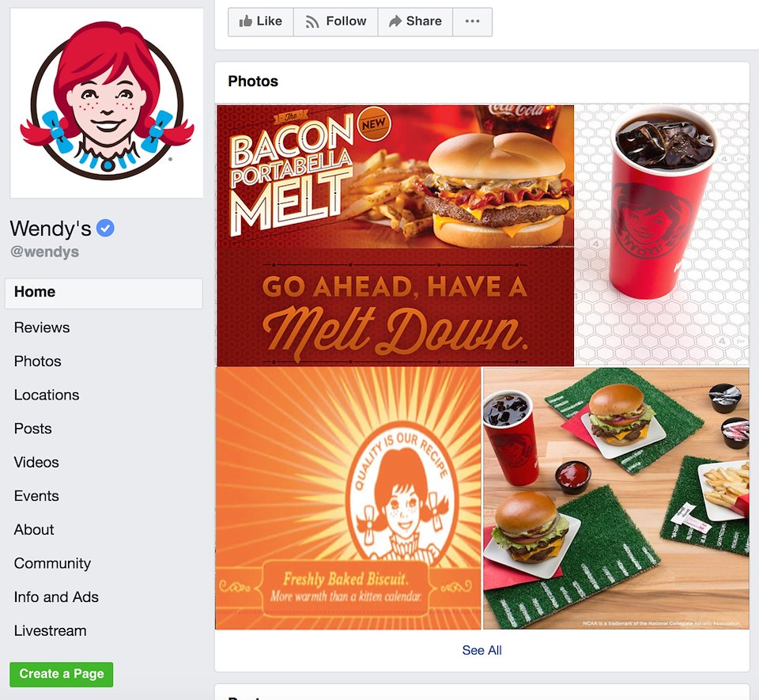Open the Bacon Portabella Melt photo
Image resolution: width=759 pixels, height=700 pixels.
(395, 235)
